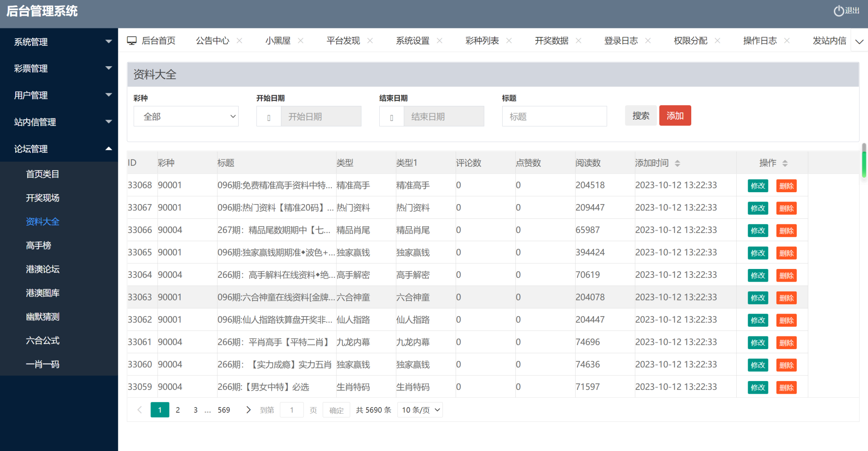Open the 彩种 dropdown showing 全部
The image size is (868, 451).
point(186,116)
